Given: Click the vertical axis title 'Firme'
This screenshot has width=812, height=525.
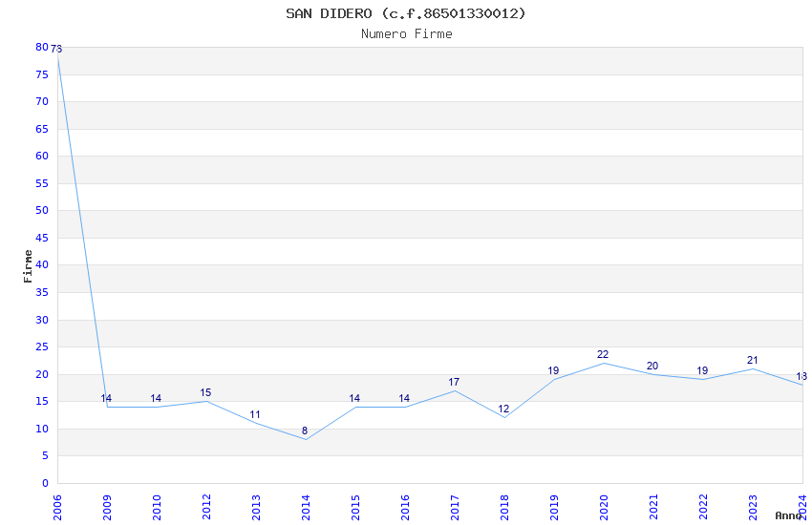Looking at the screenshot, I should (28, 266).
